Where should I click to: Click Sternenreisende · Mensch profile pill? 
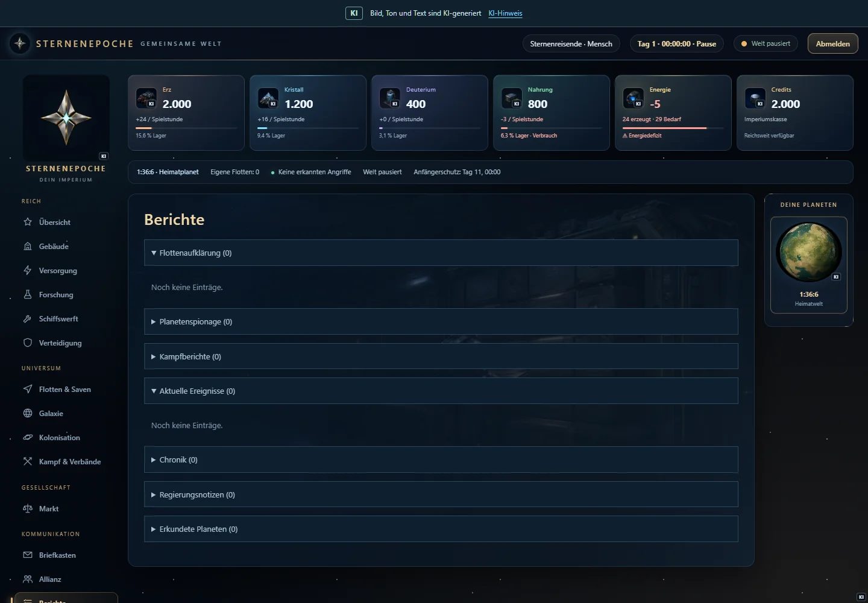pyautogui.click(x=571, y=43)
